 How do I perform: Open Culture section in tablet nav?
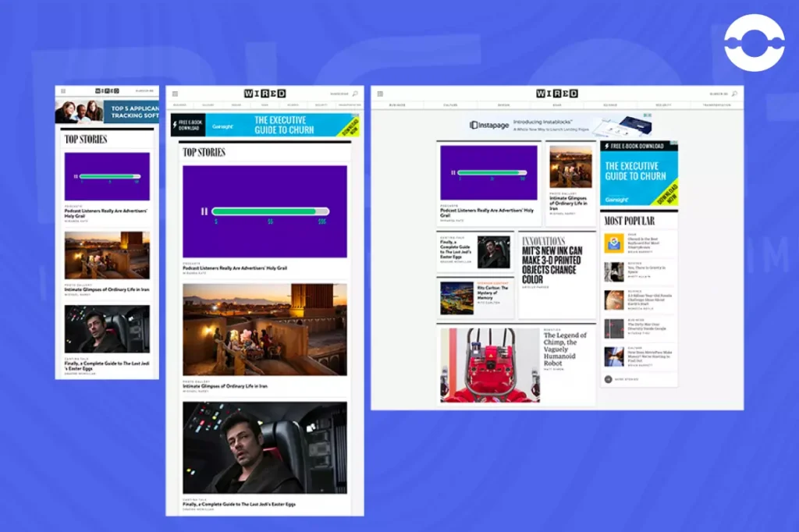[208, 105]
